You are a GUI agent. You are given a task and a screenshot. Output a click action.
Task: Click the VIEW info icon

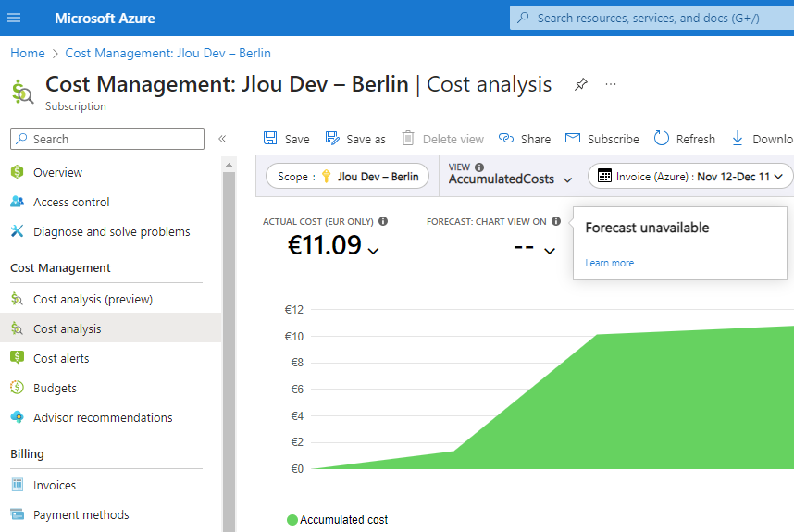479,167
